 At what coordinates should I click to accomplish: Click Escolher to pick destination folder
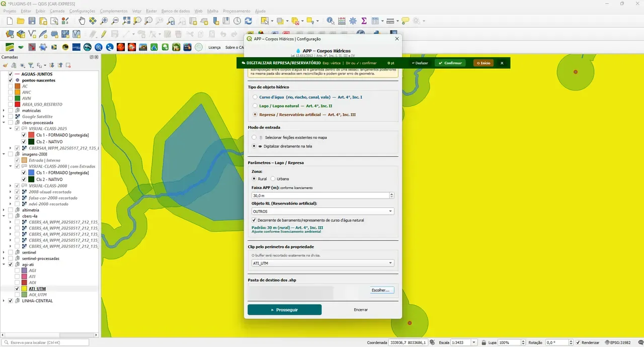[x=382, y=290]
